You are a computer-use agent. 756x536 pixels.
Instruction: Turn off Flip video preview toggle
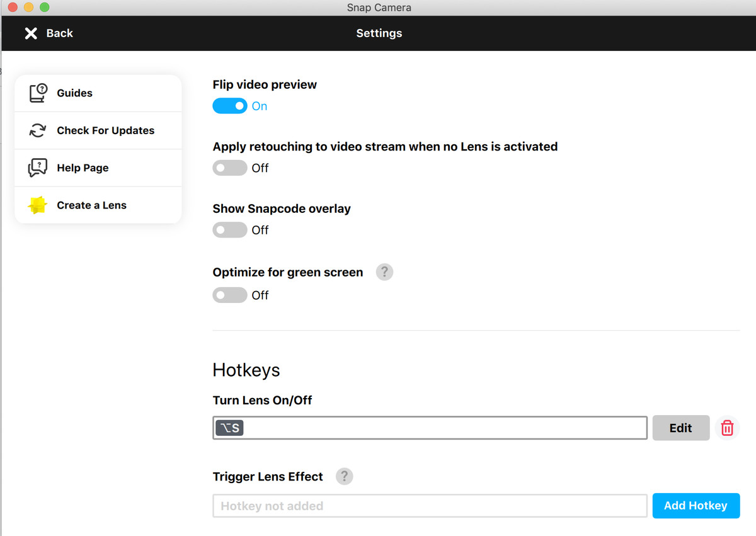pos(230,106)
